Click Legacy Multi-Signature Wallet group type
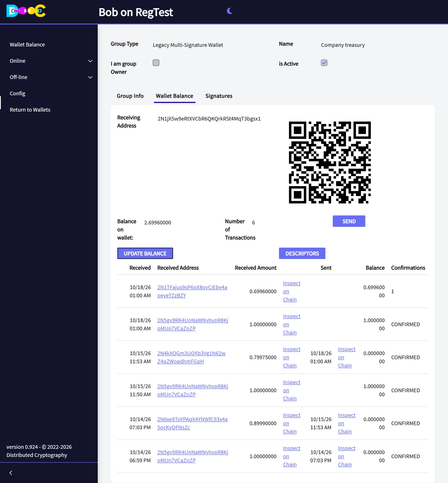448x483 pixels. coord(188,45)
